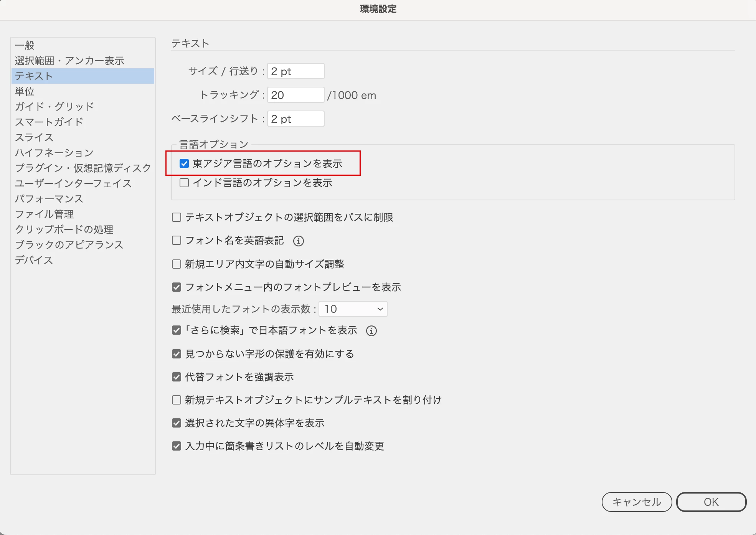Screen dimensions: 756x535
Task: Go to パフォーマンス settings
Action: pyautogui.click(x=49, y=199)
